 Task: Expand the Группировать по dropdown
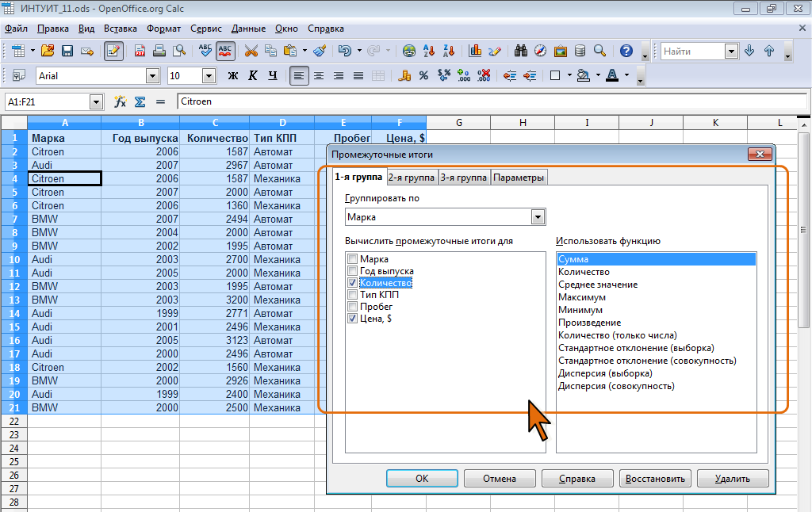point(538,217)
